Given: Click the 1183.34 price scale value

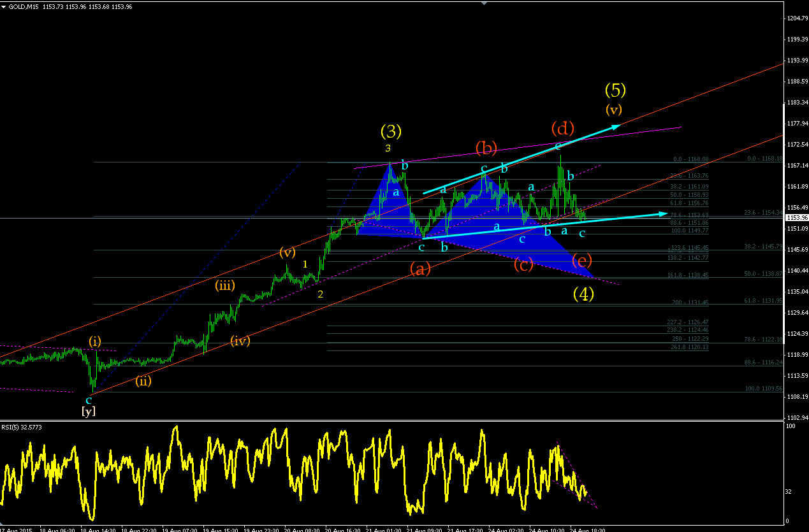Looking at the screenshot, I should 797,103.
